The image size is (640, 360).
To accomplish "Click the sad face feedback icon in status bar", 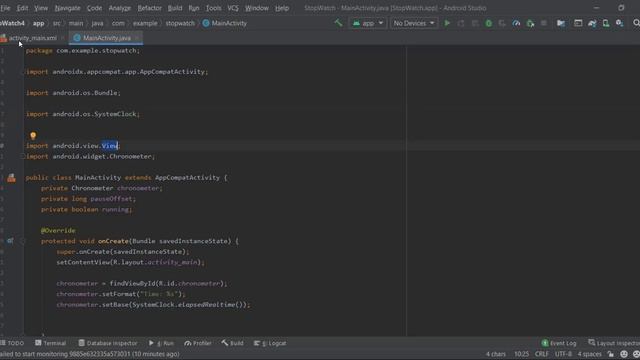I will point(636,354).
